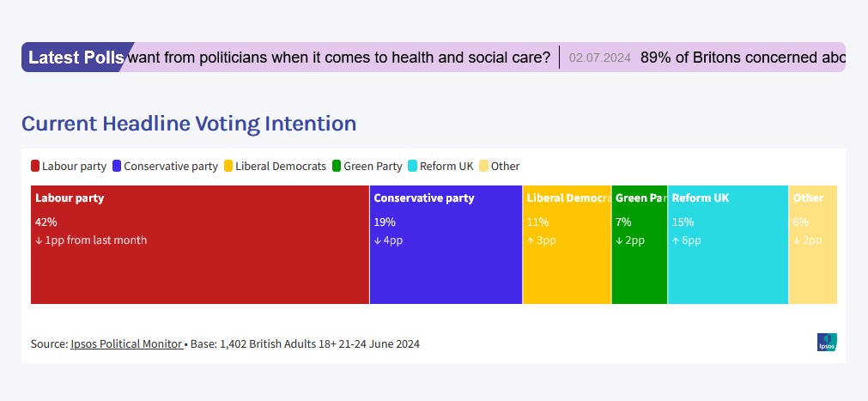Image resolution: width=868 pixels, height=401 pixels.
Task: Click the Other legend swatch
Action: coord(484,167)
